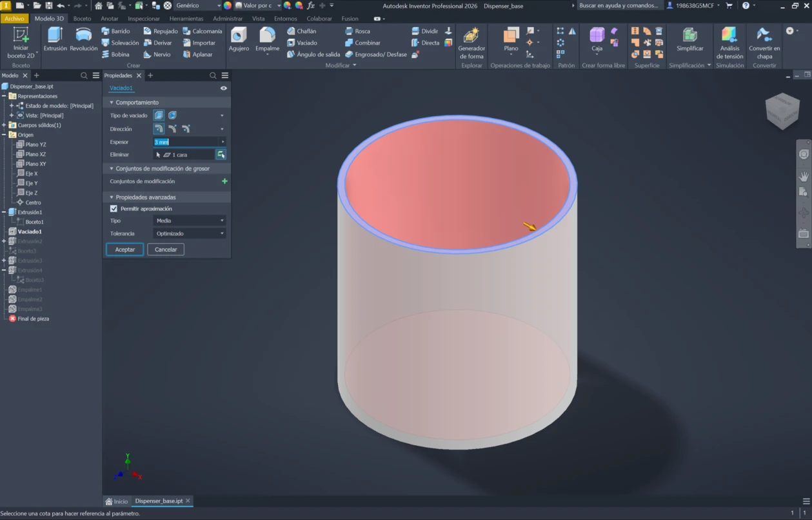Screen dimensions: 812x520
Task: Select the second Dirección option
Action: (172, 129)
